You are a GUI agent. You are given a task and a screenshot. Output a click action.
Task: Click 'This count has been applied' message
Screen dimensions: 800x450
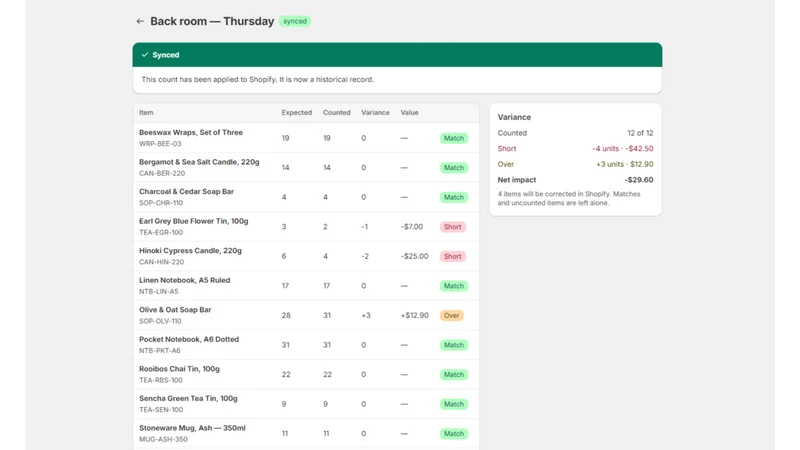coord(258,80)
